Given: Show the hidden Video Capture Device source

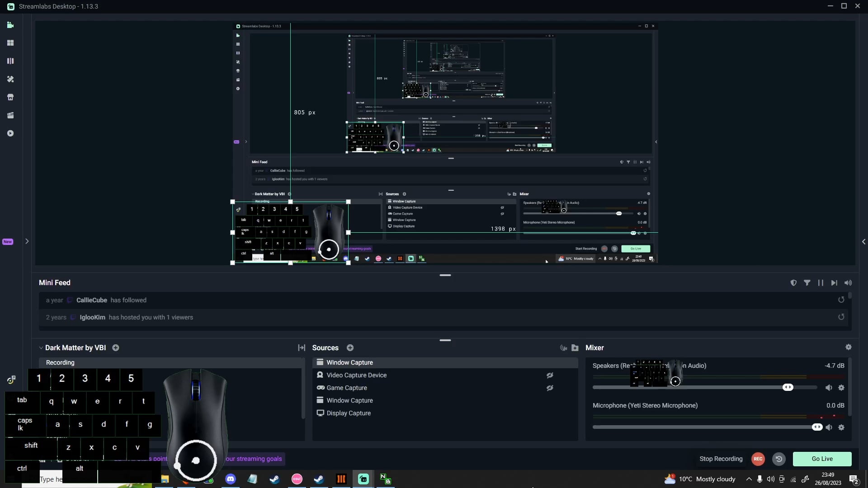Looking at the screenshot, I should [x=550, y=375].
